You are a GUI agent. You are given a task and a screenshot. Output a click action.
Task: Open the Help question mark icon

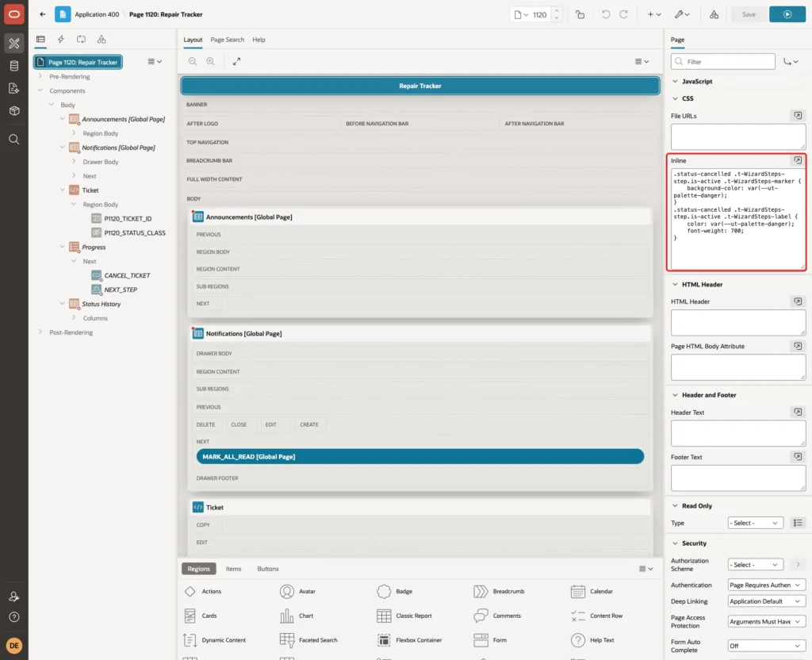pos(14,617)
